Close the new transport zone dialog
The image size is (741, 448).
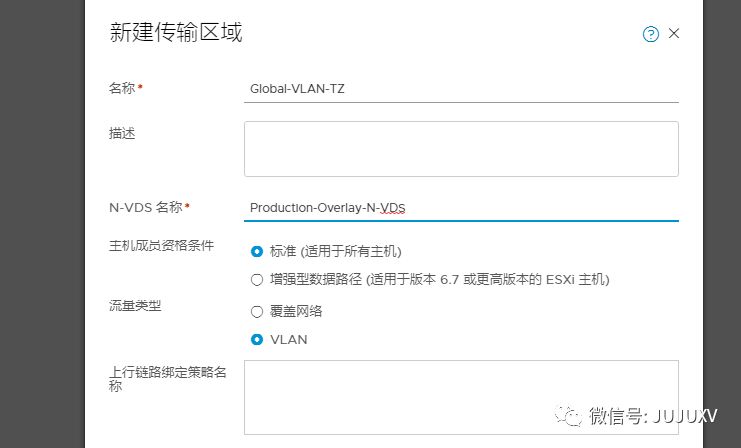click(x=674, y=33)
